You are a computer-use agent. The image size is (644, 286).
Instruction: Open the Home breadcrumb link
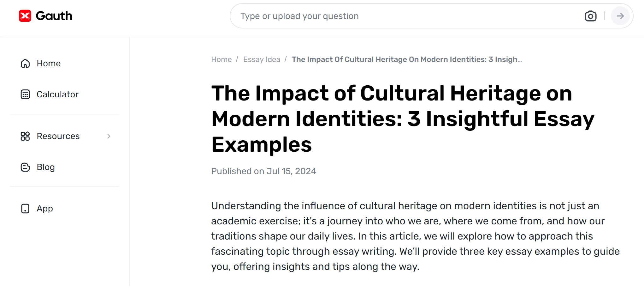[x=221, y=59]
